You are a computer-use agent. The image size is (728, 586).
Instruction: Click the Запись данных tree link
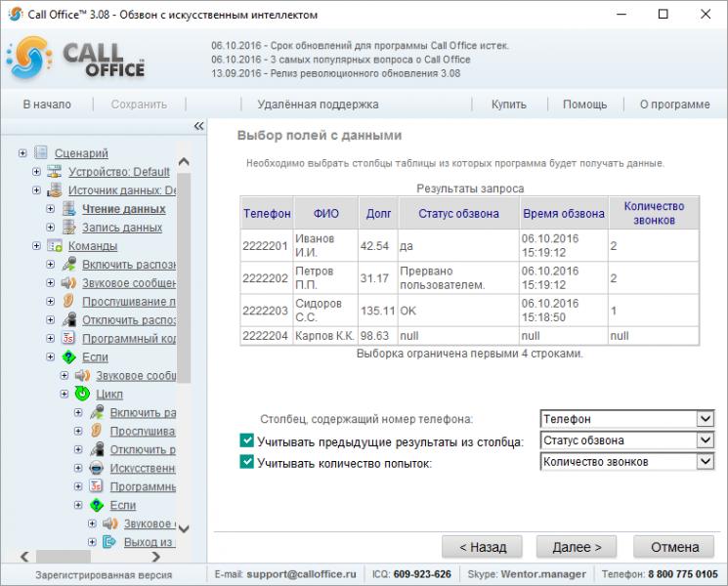122,228
